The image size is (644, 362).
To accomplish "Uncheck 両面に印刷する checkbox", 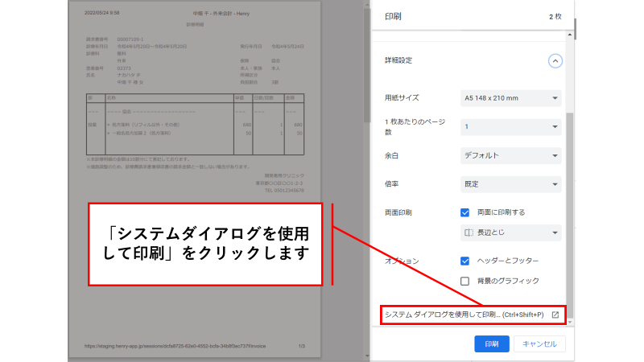I will pos(464,212).
